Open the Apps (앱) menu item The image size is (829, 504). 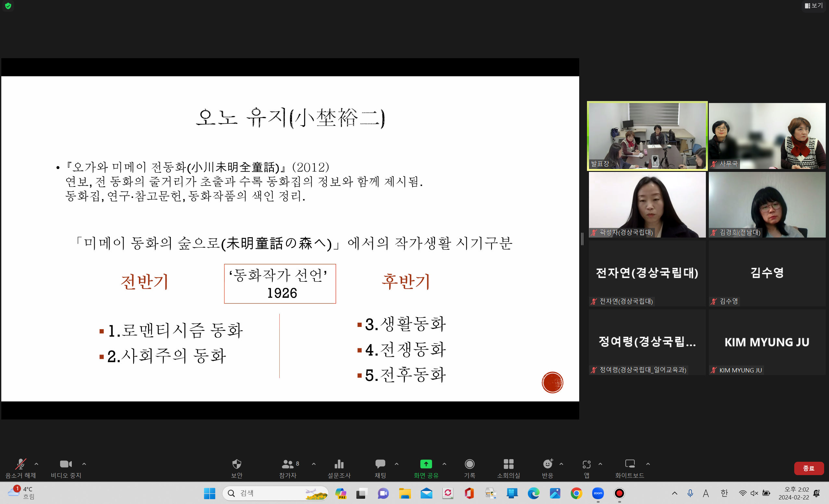pyautogui.click(x=586, y=465)
